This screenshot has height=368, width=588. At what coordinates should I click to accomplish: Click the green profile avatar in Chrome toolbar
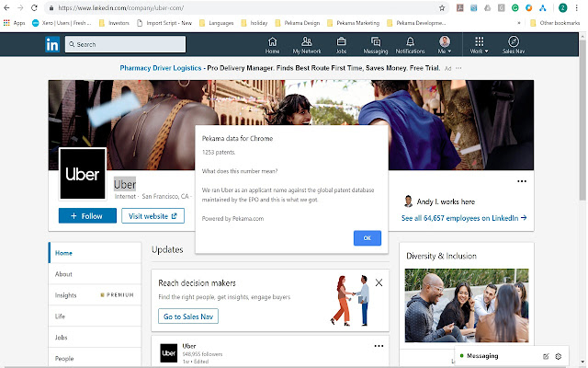562,8
